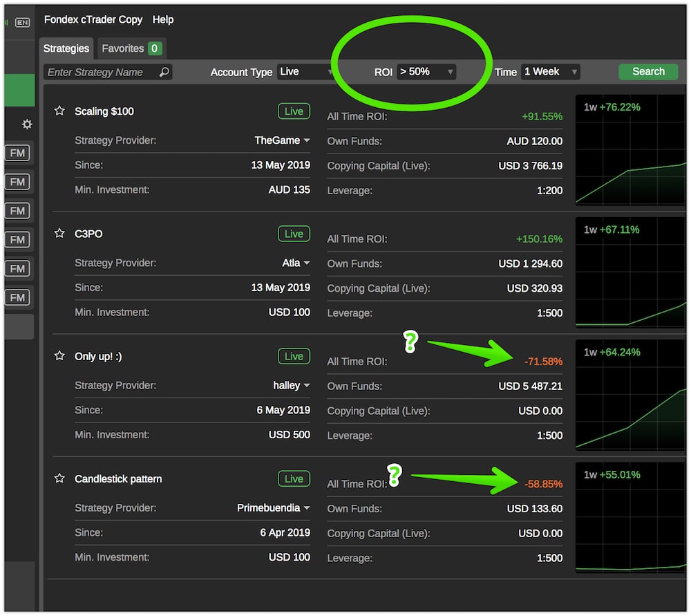Image resolution: width=691 pixels, height=616 pixels.
Task: Open the Help menu
Action: pos(163,20)
